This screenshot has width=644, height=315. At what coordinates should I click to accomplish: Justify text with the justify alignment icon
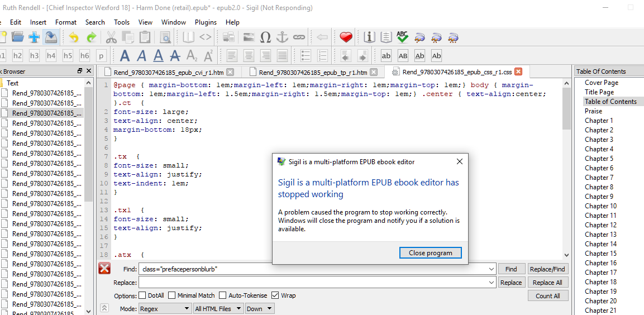(282, 55)
